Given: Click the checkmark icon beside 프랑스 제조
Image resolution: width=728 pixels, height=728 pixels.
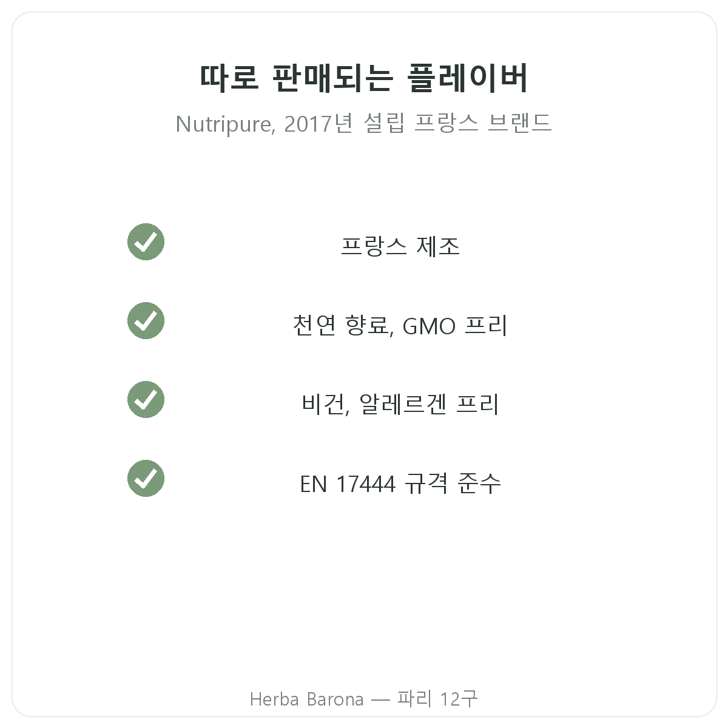Looking at the screenshot, I should (146, 242).
